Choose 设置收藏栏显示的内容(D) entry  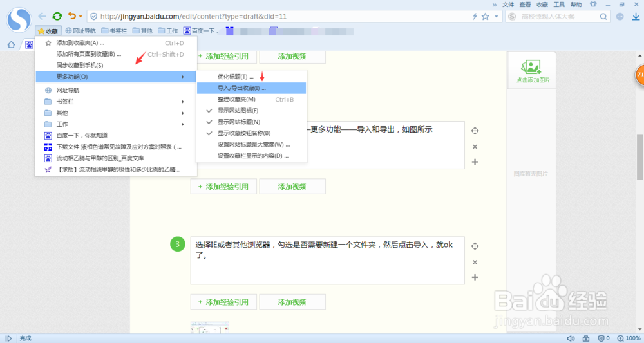251,156
